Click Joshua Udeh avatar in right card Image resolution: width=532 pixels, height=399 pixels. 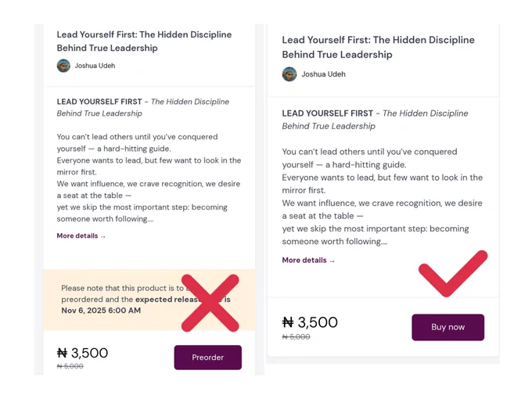(289, 74)
